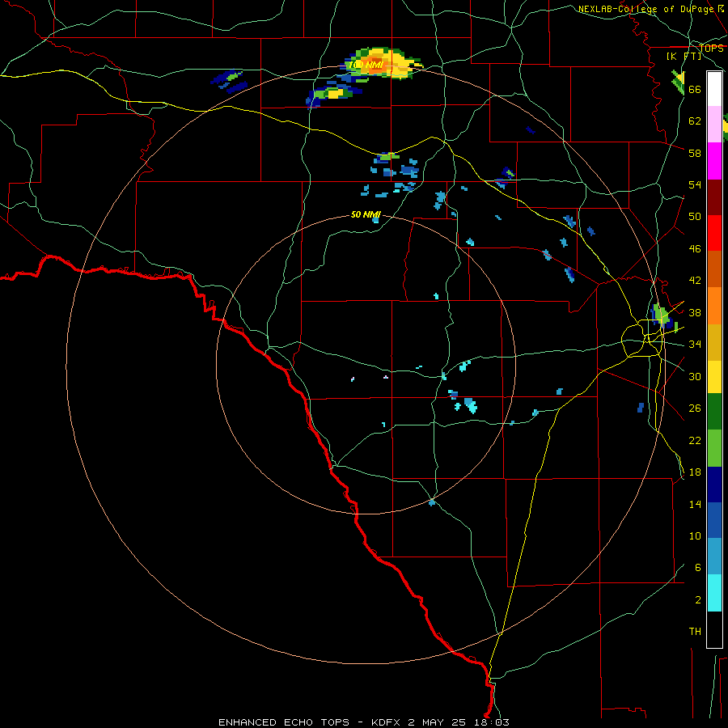Pick the dark red swatch on the color scale
The image size is (728, 728).
[714, 197]
